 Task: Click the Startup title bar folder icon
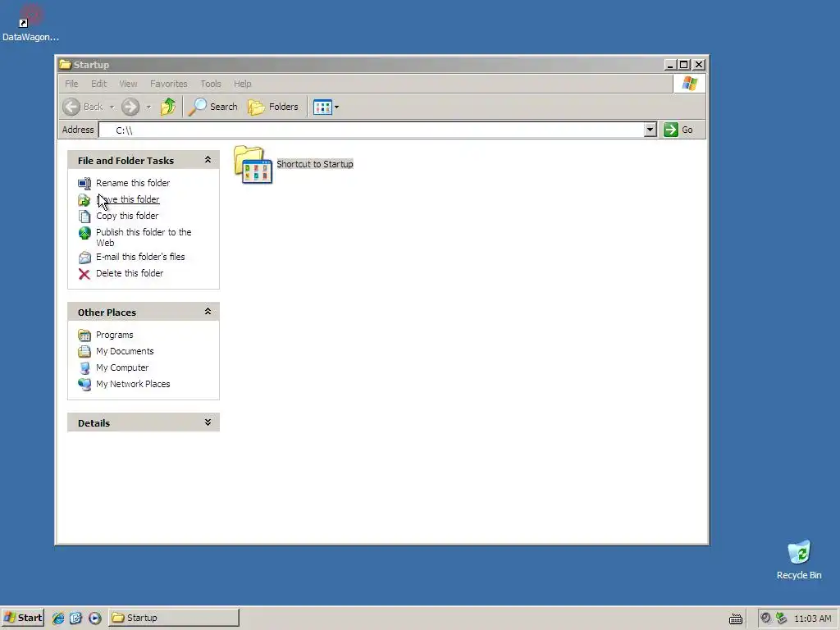[66, 64]
